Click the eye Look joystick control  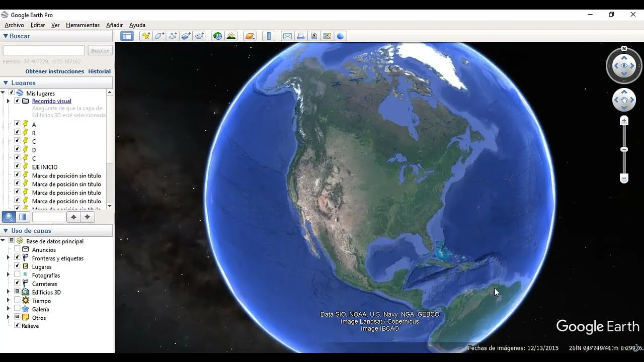pyautogui.click(x=624, y=66)
